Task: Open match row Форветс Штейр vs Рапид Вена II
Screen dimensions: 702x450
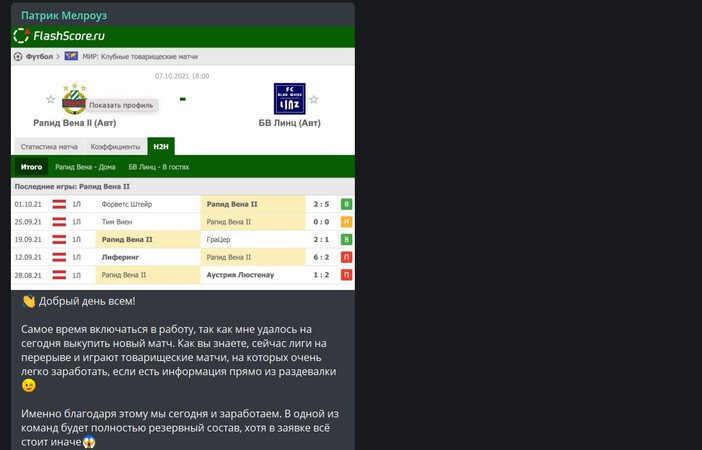Action: point(183,204)
